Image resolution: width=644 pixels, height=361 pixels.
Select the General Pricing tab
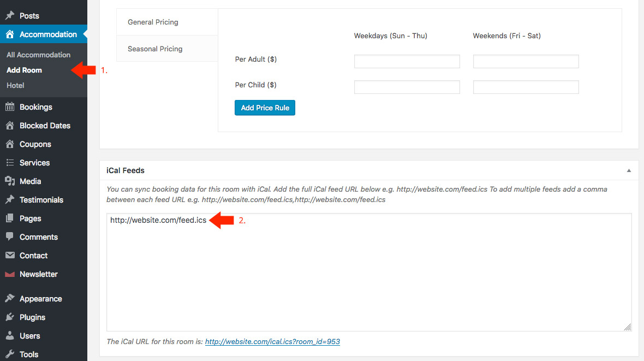coord(153,22)
